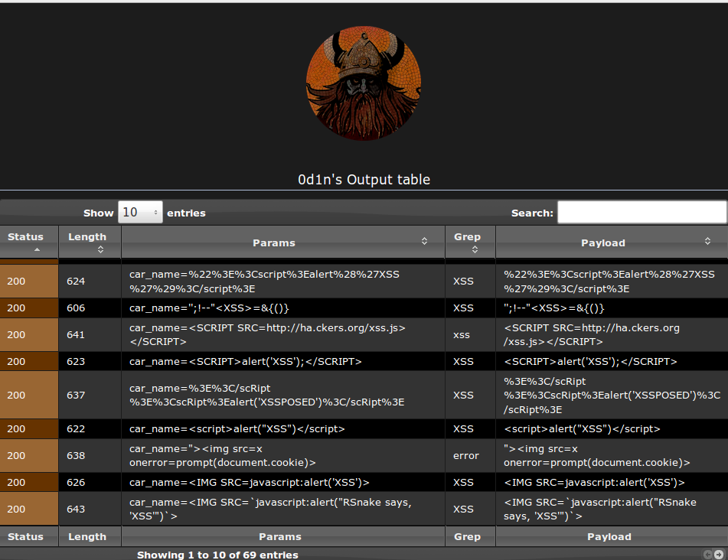Select length cell 638
Viewport: 728px width, 560px height.
click(90, 456)
